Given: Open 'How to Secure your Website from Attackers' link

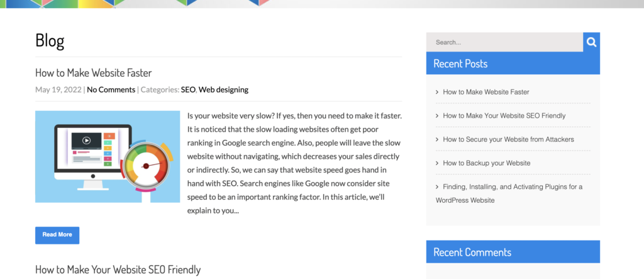Looking at the screenshot, I should (508, 139).
